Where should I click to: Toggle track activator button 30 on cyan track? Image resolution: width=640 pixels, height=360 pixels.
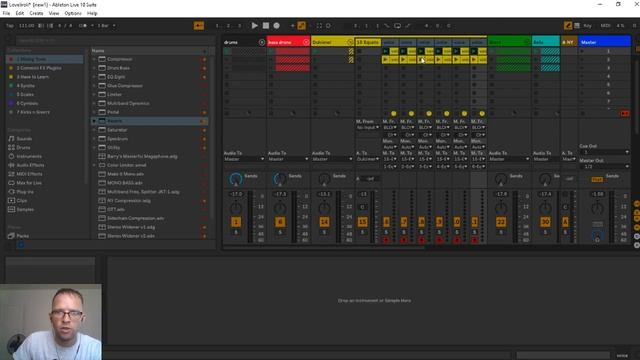point(545,222)
